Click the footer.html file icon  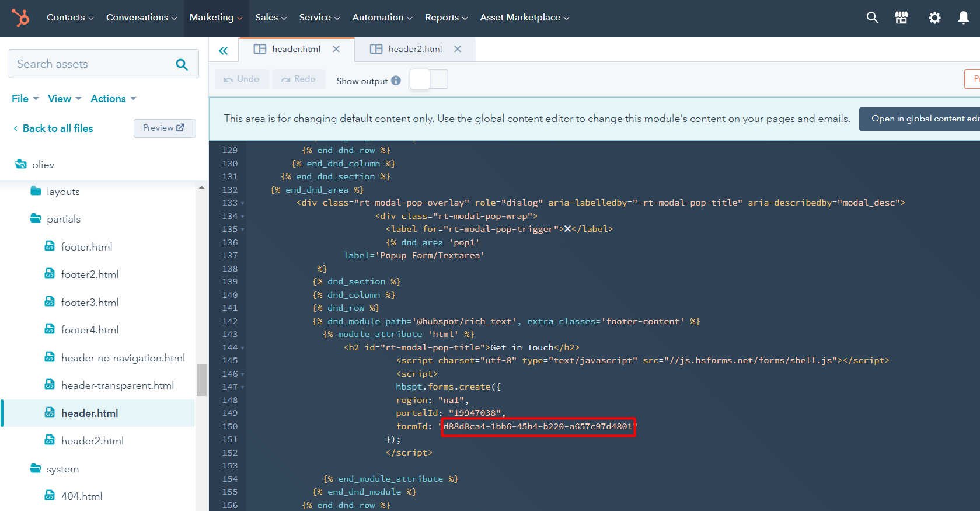click(50, 246)
